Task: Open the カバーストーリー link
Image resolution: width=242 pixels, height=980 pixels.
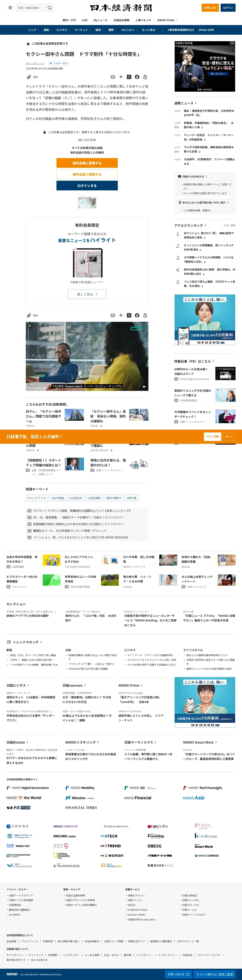Action: click(35, 63)
